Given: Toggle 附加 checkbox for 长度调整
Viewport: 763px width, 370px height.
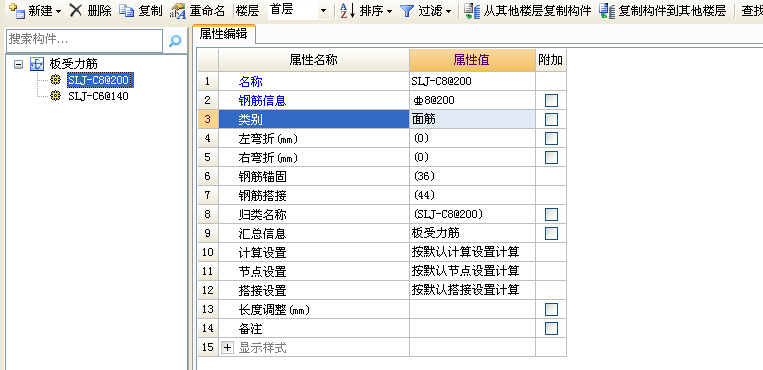Looking at the screenshot, I should click(x=551, y=309).
